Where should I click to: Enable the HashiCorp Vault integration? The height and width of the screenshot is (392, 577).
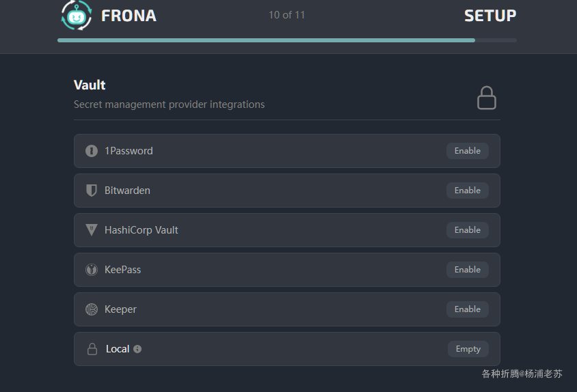[x=468, y=230]
